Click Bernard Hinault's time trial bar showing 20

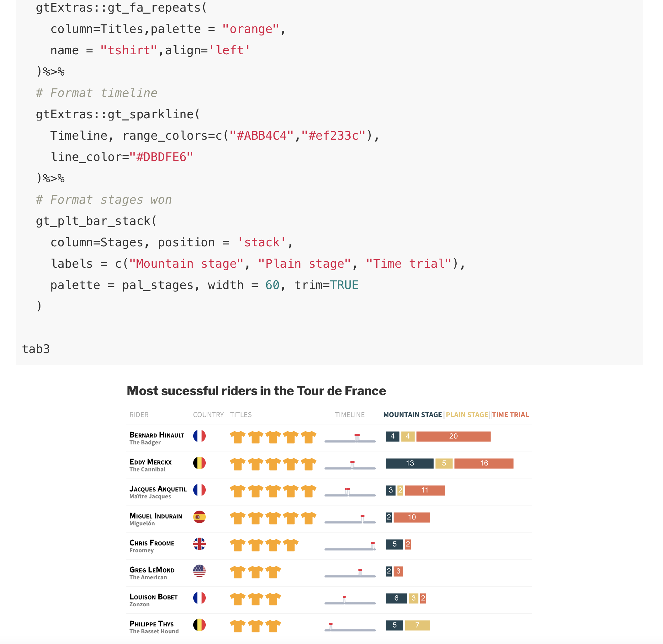(x=453, y=436)
